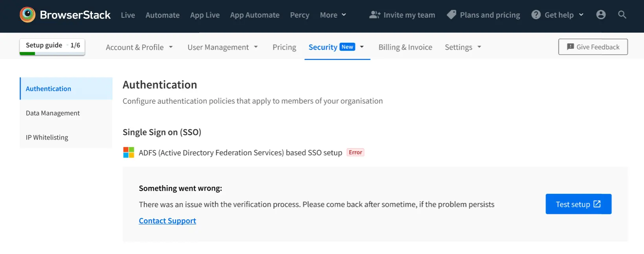The image size is (644, 254).
Task: Click the Microsoft ADFS logo icon
Action: 129,153
